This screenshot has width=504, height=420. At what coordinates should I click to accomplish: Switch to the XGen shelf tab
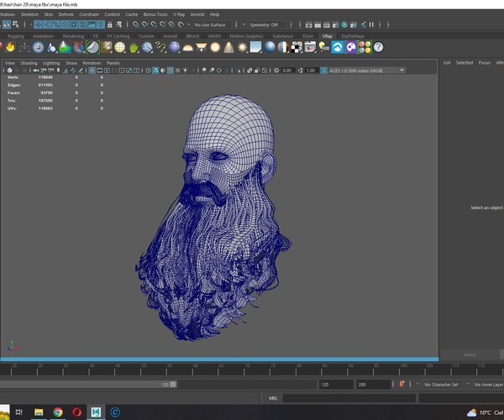[307, 36]
